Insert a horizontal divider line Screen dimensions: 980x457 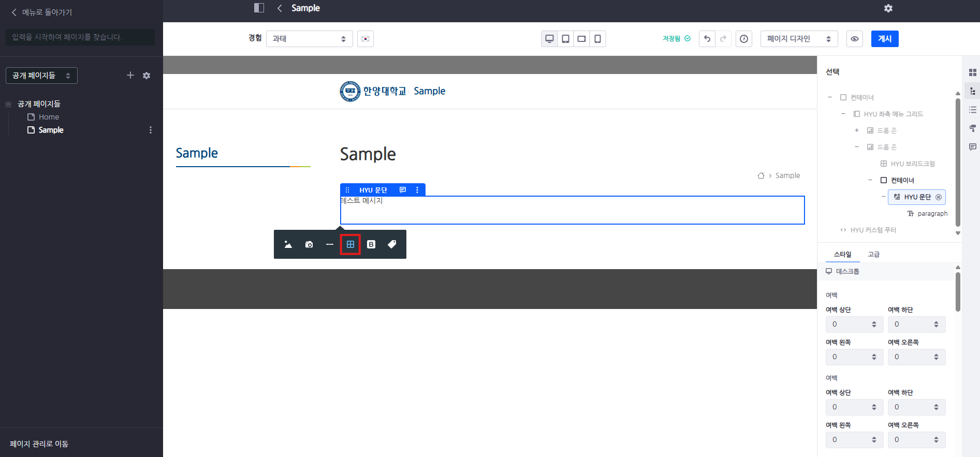(330, 244)
